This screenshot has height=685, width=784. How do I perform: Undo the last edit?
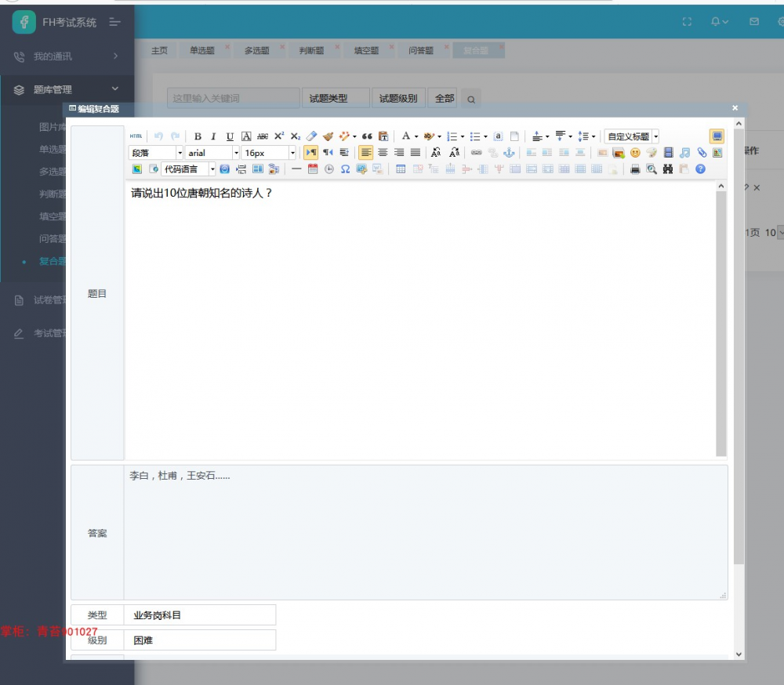158,136
